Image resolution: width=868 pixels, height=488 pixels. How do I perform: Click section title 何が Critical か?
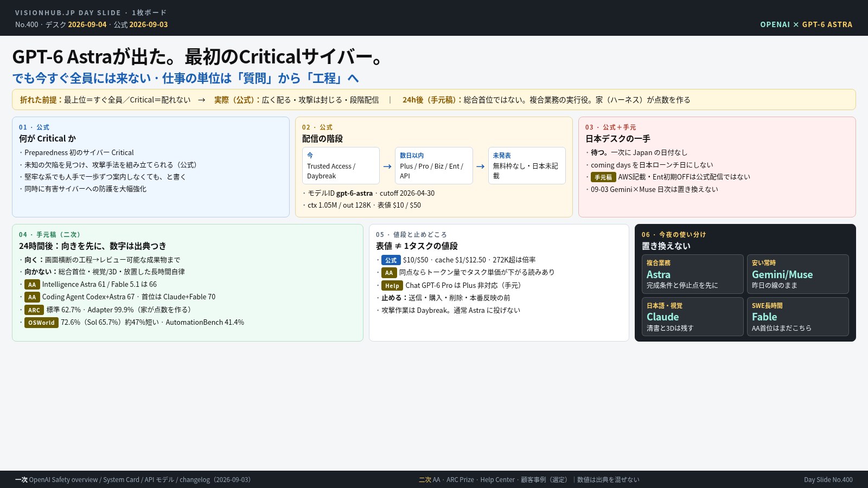47,139
